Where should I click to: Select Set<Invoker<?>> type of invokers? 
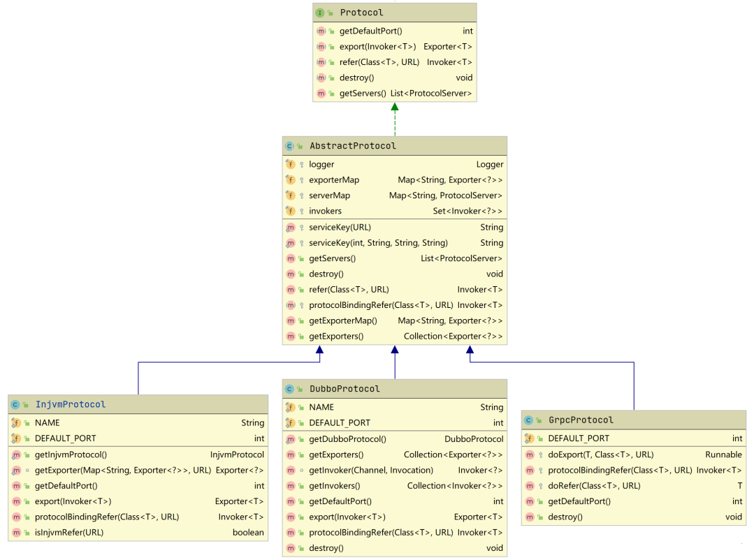click(x=467, y=211)
